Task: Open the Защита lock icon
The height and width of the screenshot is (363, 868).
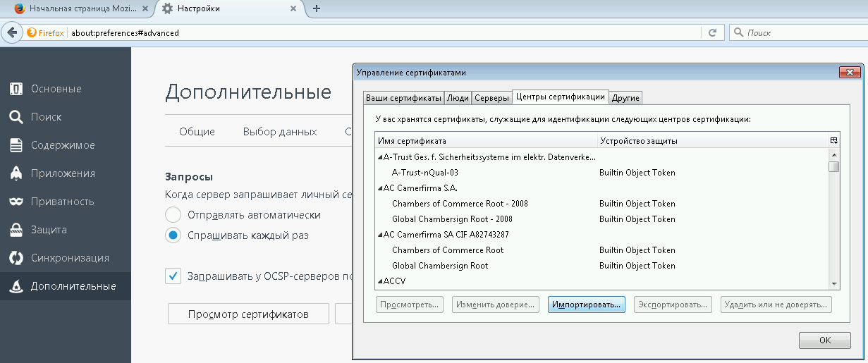Action: [x=16, y=230]
